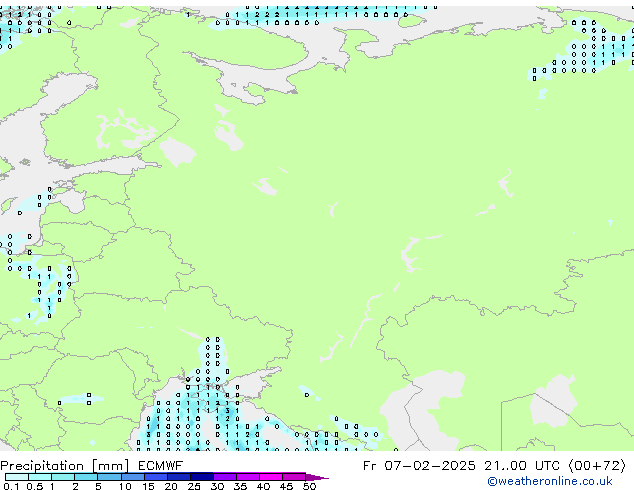634x490 pixels.
Task: Click the '40' legend value
Action: pos(263,486)
